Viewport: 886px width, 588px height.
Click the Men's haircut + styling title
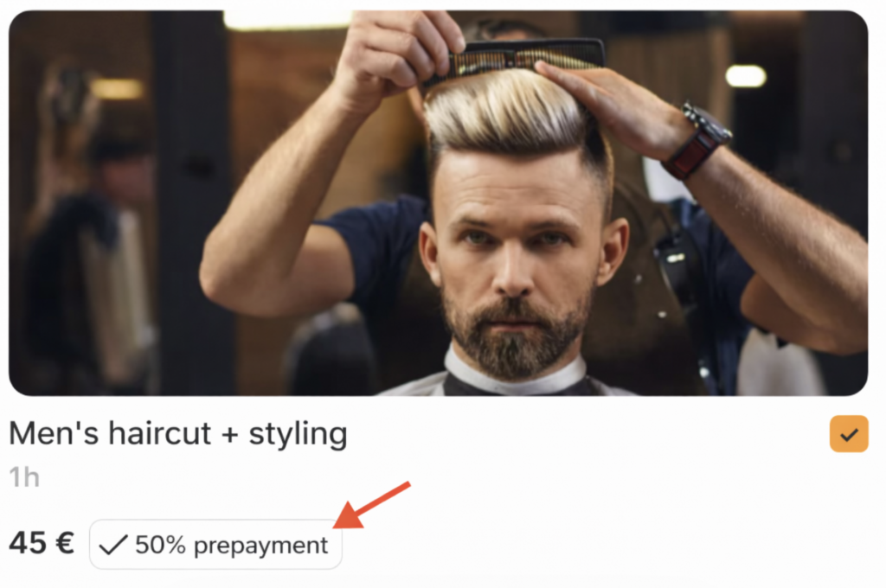(178, 434)
